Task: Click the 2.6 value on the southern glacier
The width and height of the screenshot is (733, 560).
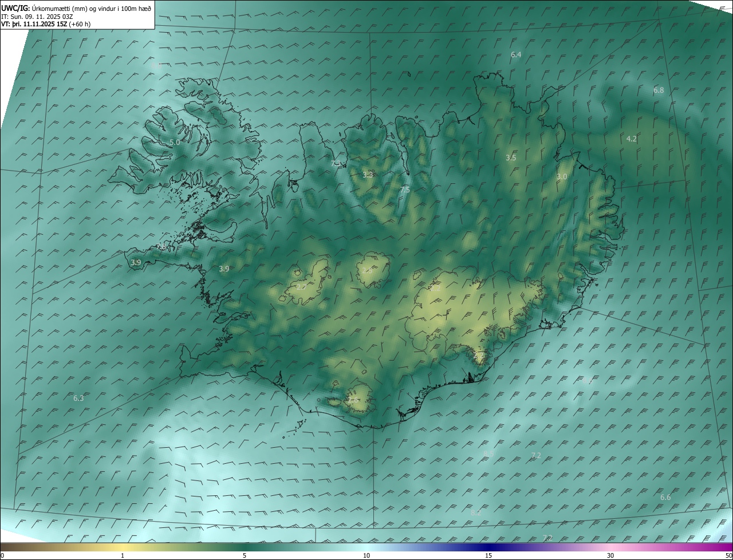Action: tap(354, 400)
